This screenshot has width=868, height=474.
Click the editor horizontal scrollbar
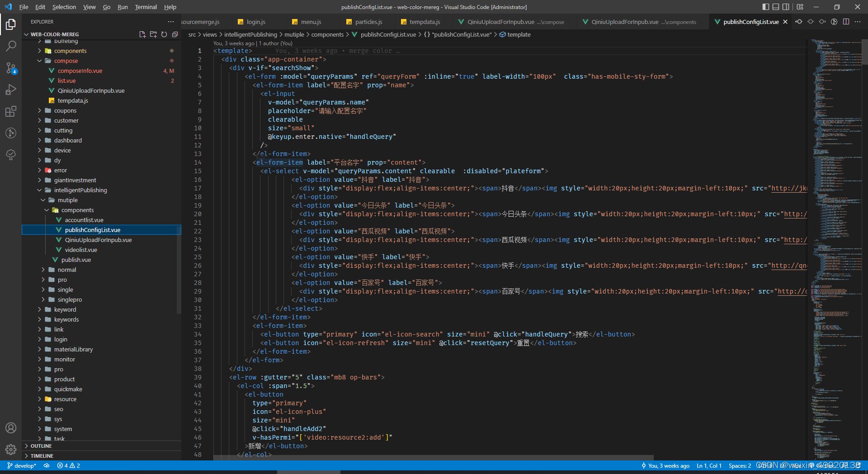433,457
